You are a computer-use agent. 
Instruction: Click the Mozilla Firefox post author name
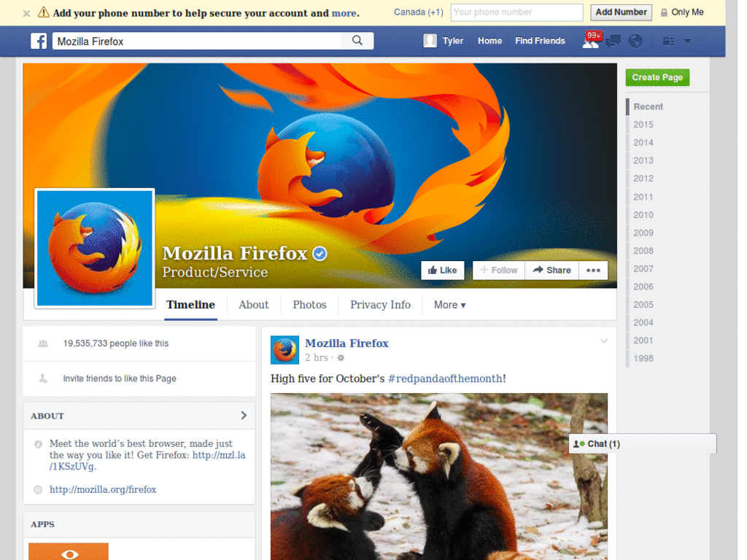347,343
